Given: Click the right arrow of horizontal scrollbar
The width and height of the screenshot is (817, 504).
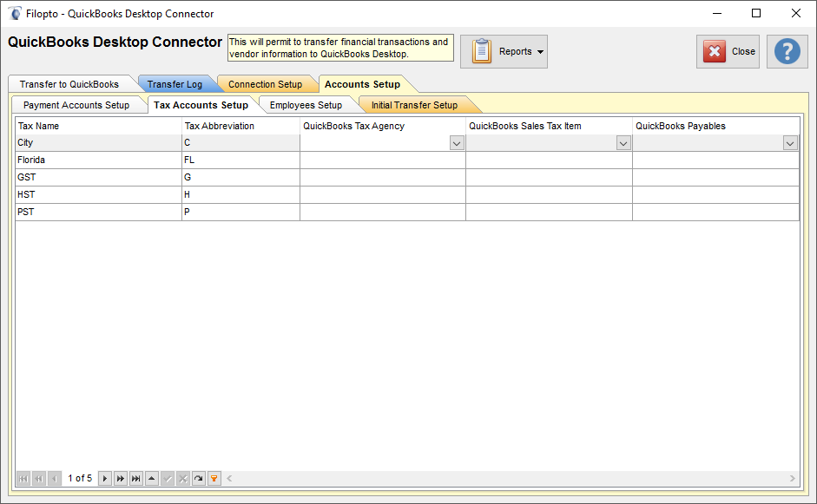Looking at the screenshot, I should (x=792, y=478).
